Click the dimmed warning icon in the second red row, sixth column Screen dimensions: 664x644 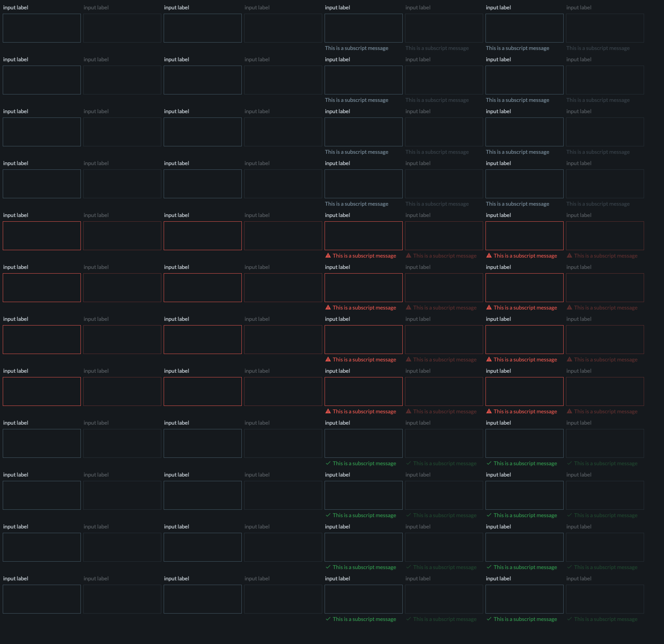[x=409, y=308]
